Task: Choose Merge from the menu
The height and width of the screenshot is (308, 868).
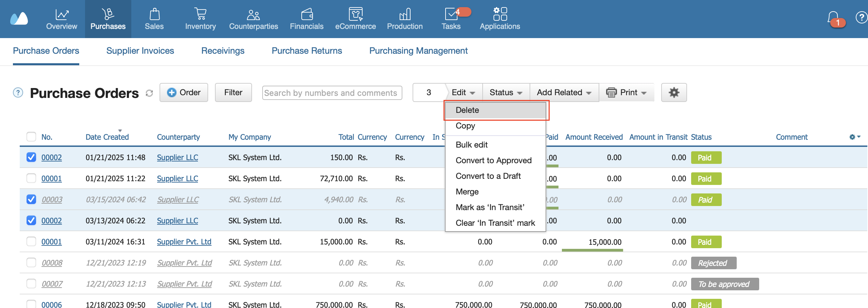Action: click(x=496, y=192)
